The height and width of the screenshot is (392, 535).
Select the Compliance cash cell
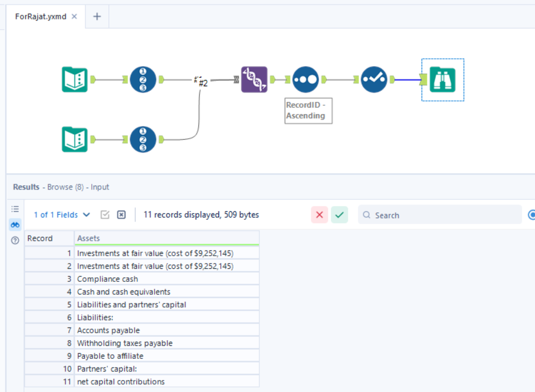pyautogui.click(x=167, y=279)
